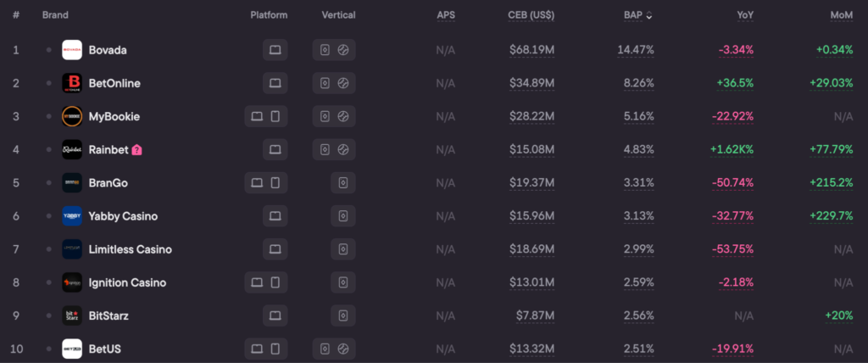Click the desktop platform icon for Bovada

[x=275, y=50]
